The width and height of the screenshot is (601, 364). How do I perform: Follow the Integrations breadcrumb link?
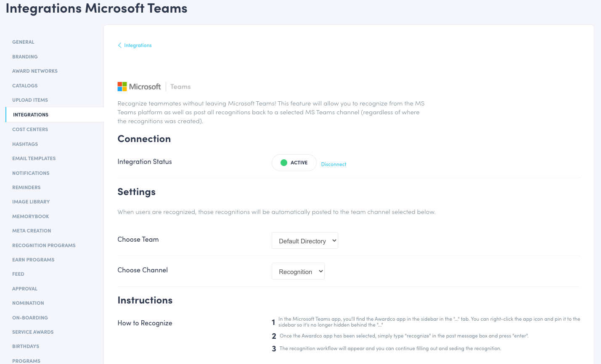coord(137,45)
